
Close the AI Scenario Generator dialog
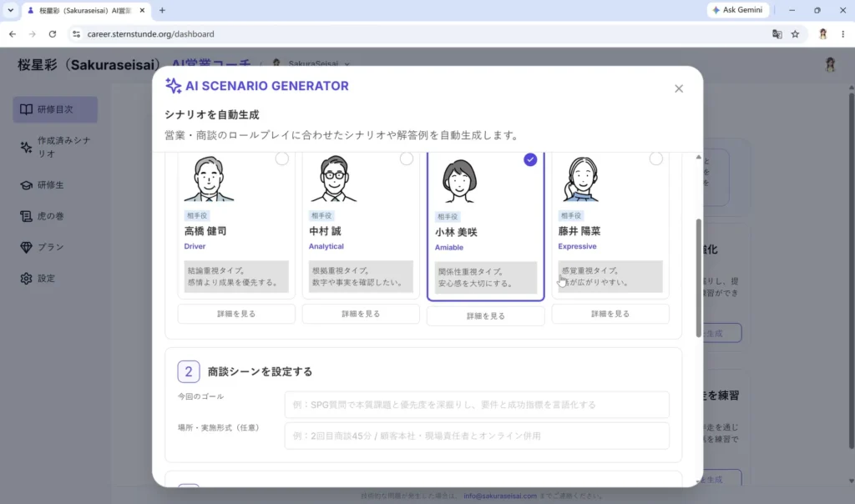678,88
